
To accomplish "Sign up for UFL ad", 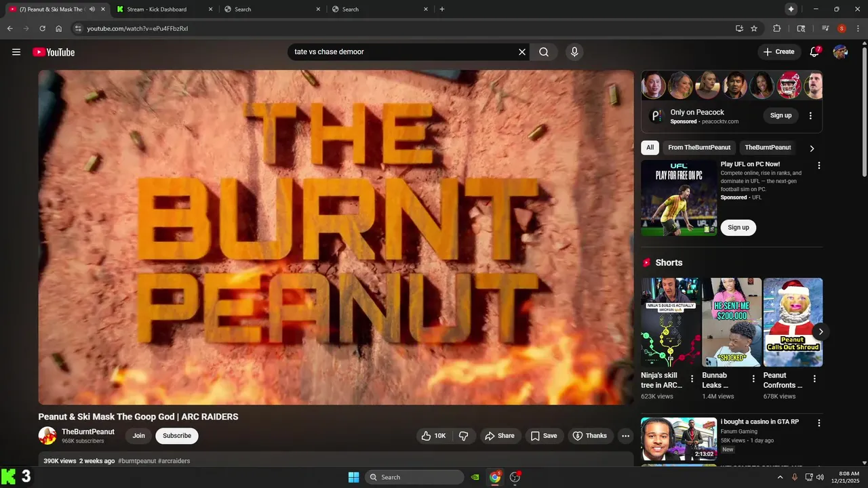I will click(738, 228).
